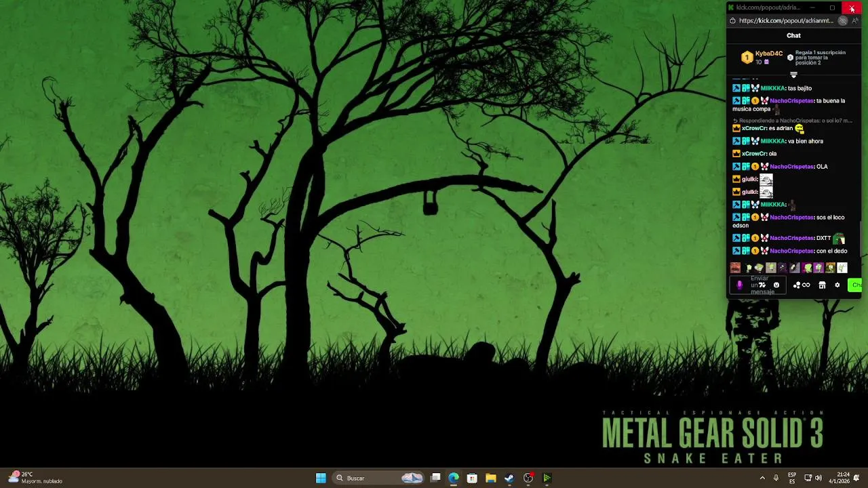Click the gold coin badge on 'OLA' row

755,167
